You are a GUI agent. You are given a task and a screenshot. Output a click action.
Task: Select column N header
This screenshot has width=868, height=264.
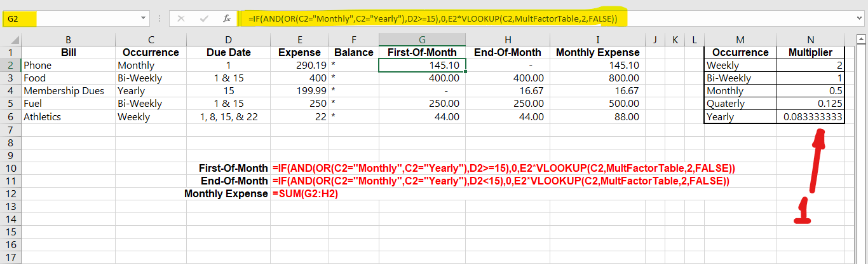click(x=811, y=39)
